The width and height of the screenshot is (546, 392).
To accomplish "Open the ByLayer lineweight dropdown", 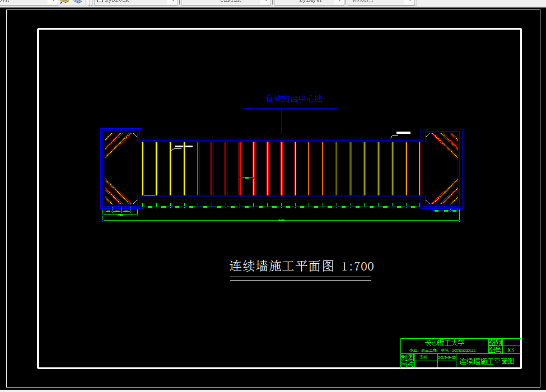I will pyautogui.click(x=309, y=1).
